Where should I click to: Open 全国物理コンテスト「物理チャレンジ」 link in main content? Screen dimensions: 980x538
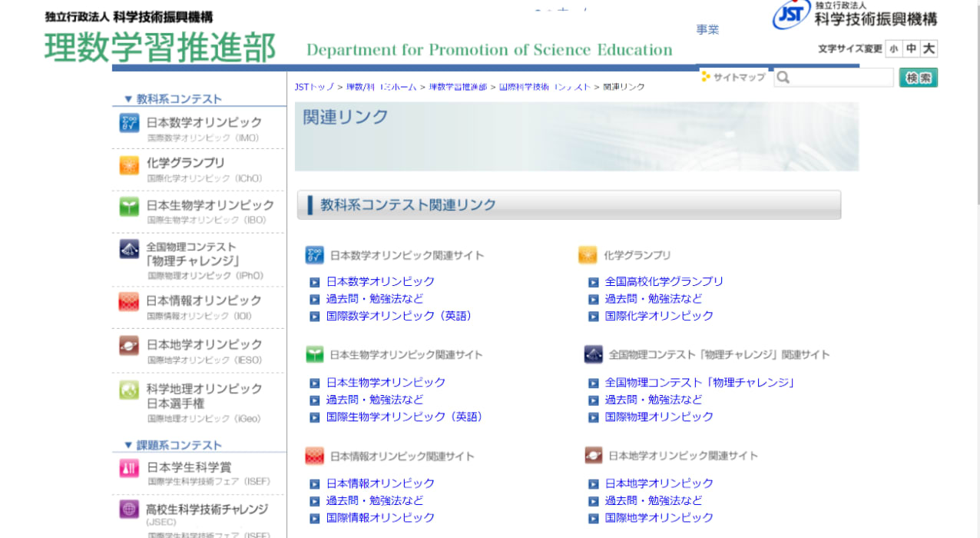[x=700, y=383]
